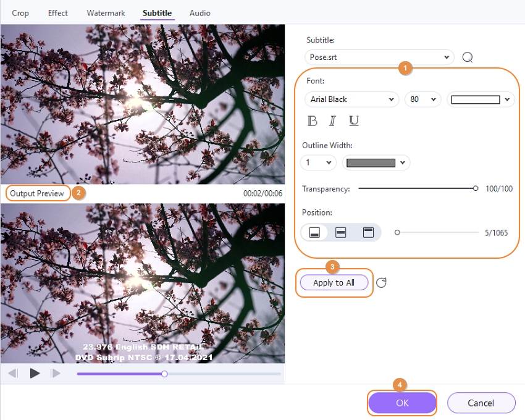Open the Arial Black font dropdown
Screen dimensions: 525x420
pyautogui.click(x=351, y=99)
